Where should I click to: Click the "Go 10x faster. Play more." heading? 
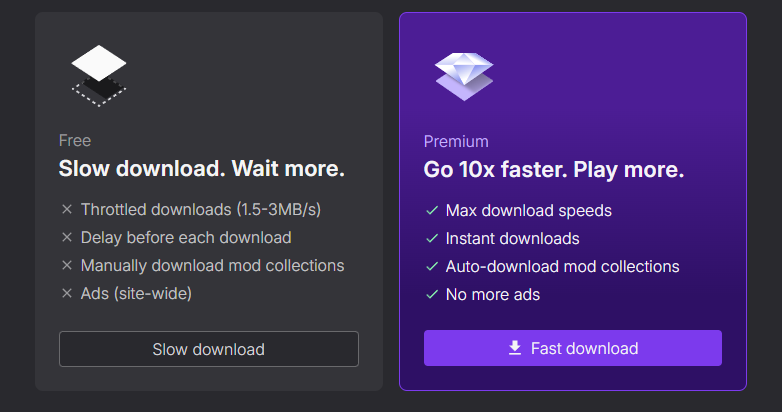click(x=554, y=170)
